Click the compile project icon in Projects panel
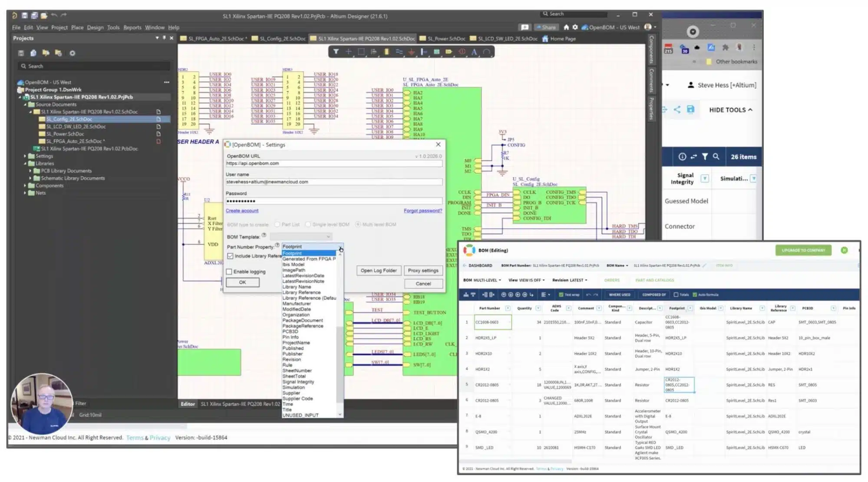The image size is (868, 482). pos(33,53)
